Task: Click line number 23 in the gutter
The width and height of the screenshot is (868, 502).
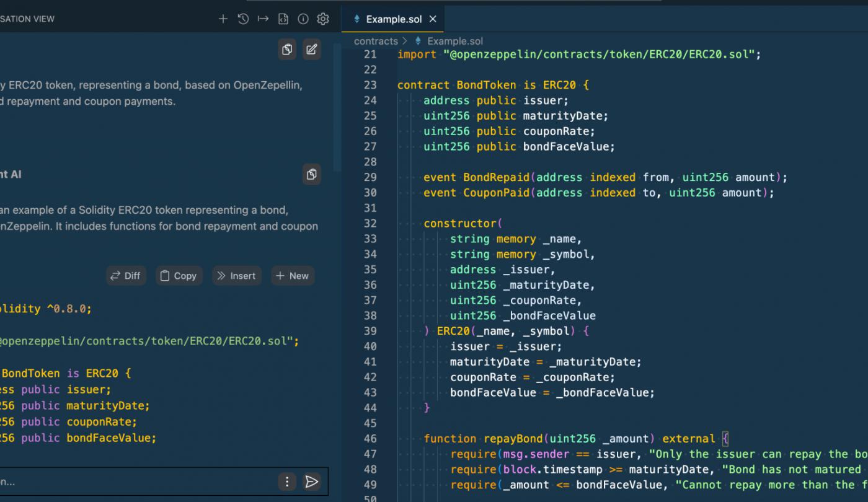Action: [x=370, y=85]
